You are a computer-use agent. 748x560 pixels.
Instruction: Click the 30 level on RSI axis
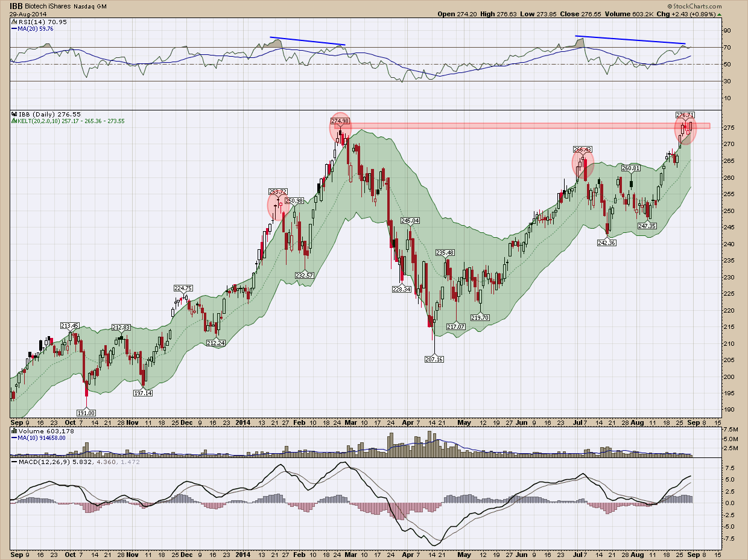(726, 81)
